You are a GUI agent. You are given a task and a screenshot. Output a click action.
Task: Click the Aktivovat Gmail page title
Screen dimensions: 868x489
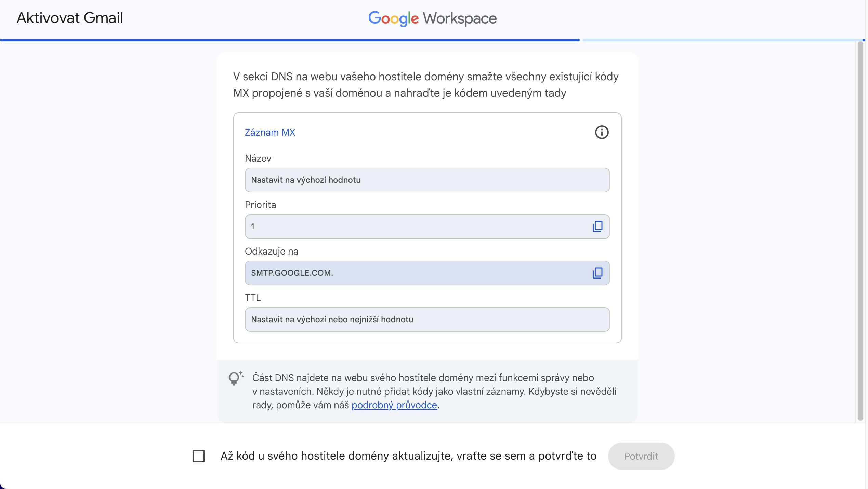pyautogui.click(x=70, y=18)
